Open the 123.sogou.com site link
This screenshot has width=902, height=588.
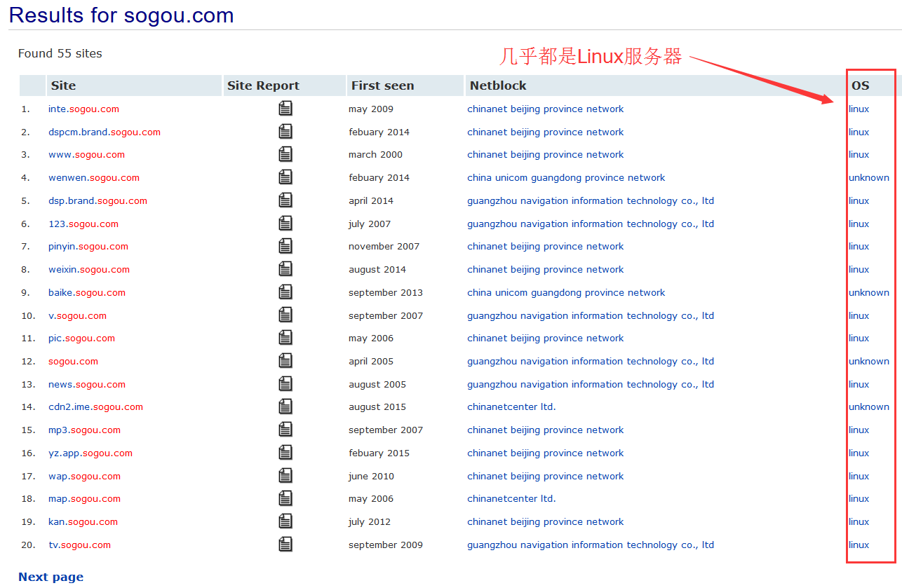[83, 224]
